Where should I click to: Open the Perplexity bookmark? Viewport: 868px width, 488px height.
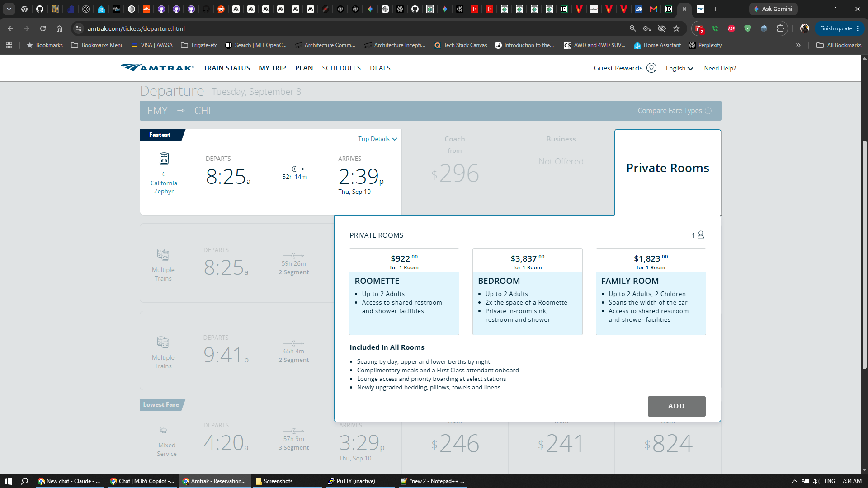pos(705,45)
